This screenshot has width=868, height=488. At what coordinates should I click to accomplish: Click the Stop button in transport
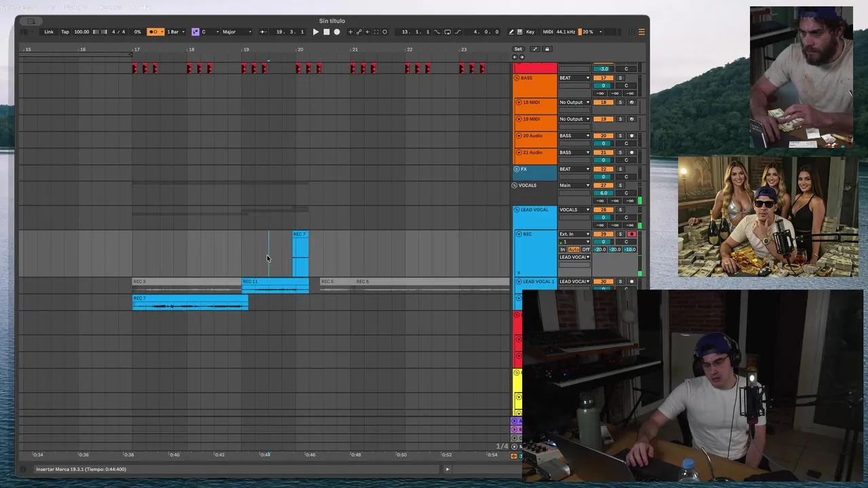coord(326,32)
